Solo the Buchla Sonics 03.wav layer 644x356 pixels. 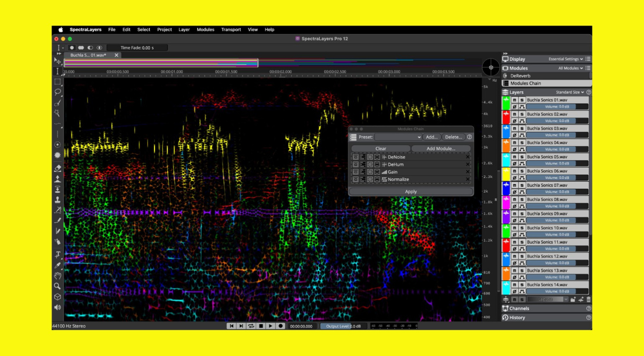tap(521, 128)
